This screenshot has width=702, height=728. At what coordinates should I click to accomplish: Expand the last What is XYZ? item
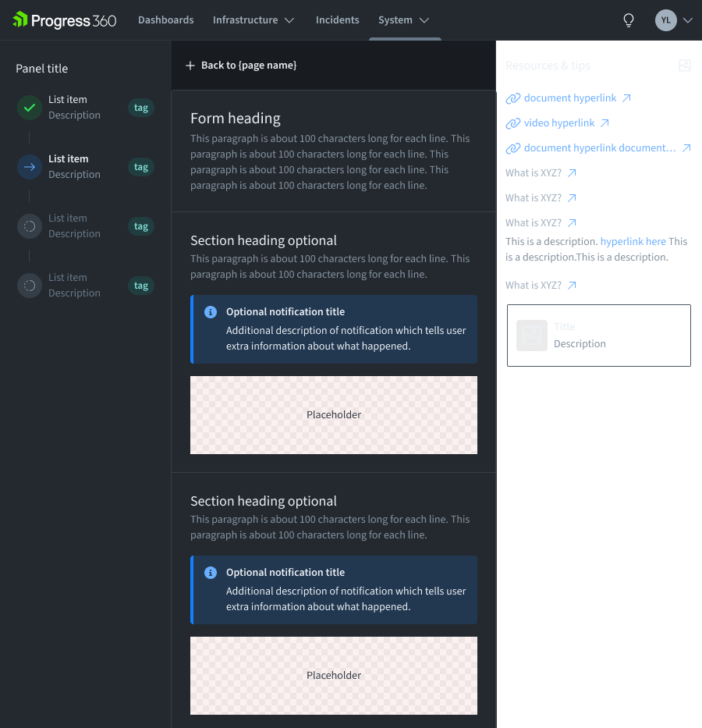(x=541, y=286)
